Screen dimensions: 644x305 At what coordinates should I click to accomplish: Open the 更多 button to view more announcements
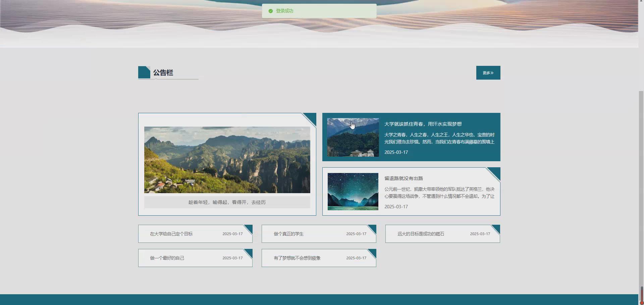click(488, 73)
